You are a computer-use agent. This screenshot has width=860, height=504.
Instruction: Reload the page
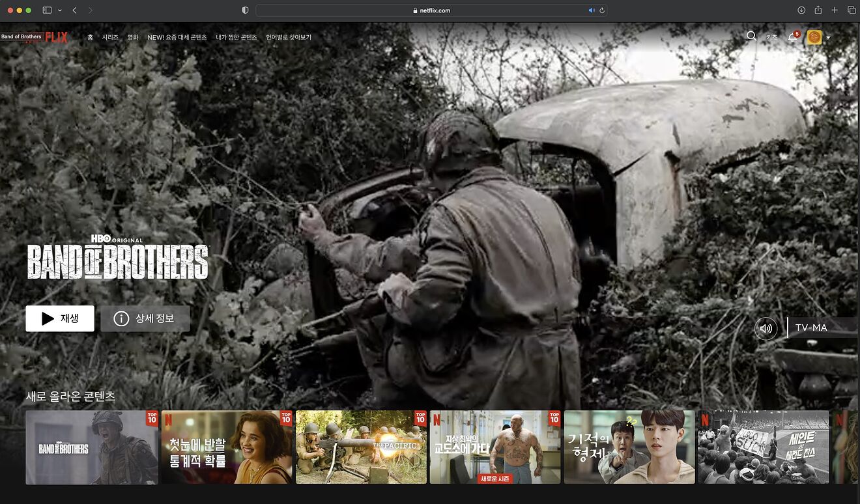(x=602, y=10)
